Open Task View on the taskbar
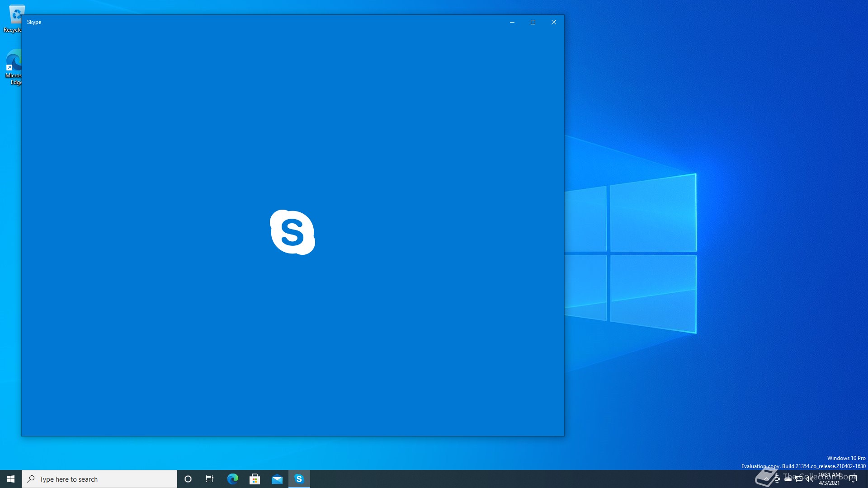This screenshot has height=488, width=868. pyautogui.click(x=210, y=479)
